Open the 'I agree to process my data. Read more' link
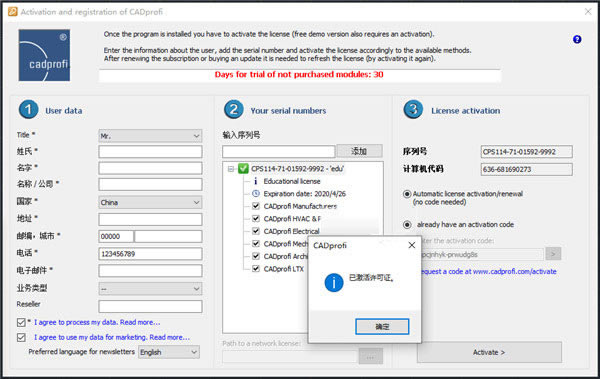 (x=97, y=322)
